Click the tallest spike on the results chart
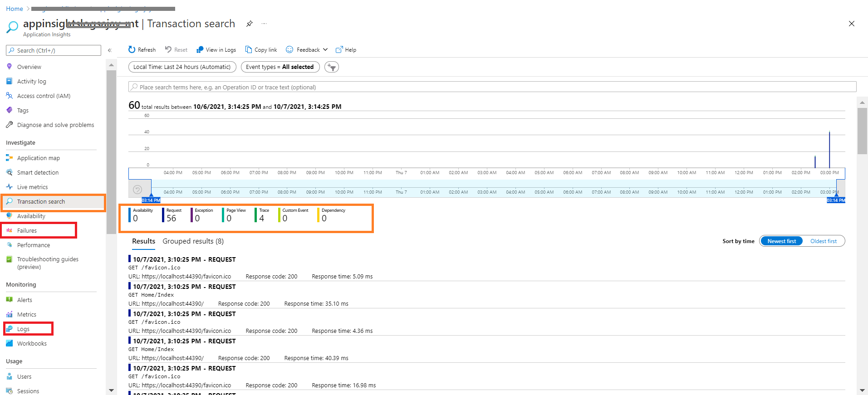The width and height of the screenshot is (868, 395). [x=829, y=150]
